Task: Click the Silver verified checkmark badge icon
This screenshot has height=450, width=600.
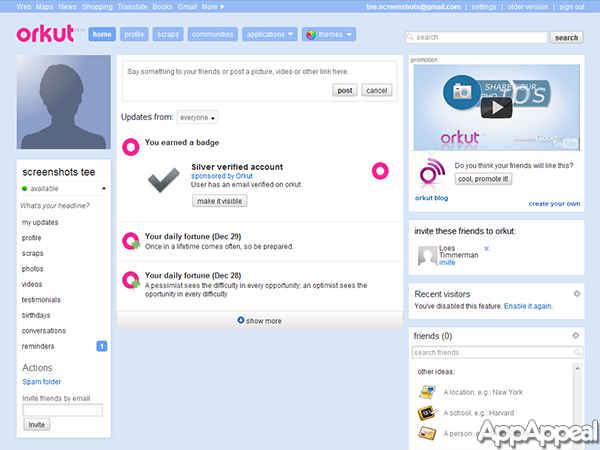Action: [x=163, y=181]
